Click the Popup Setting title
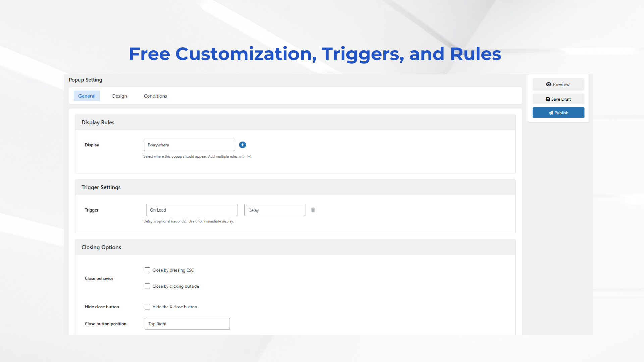This screenshot has width=644, height=362. coord(86,80)
